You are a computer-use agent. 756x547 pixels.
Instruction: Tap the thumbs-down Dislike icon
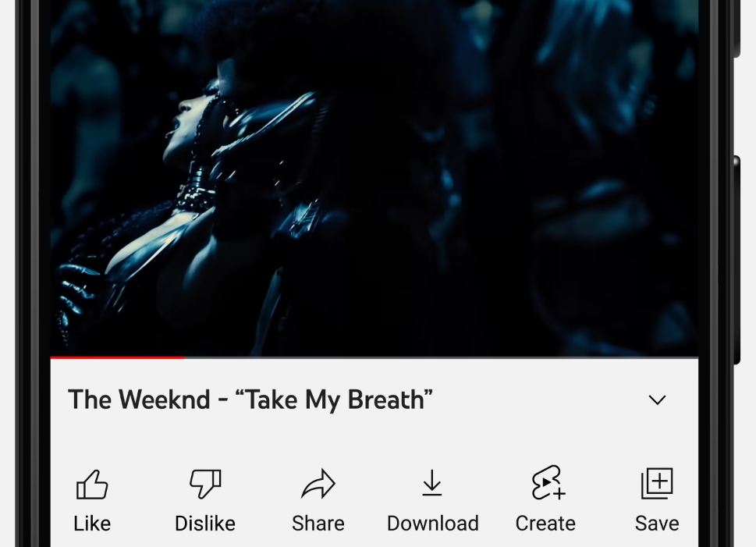point(205,483)
